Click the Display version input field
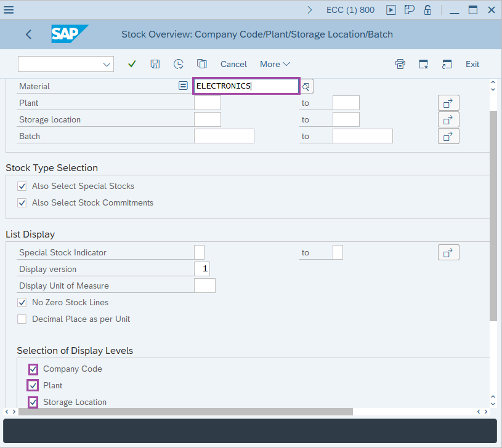This screenshot has width=502, height=448. [202, 269]
